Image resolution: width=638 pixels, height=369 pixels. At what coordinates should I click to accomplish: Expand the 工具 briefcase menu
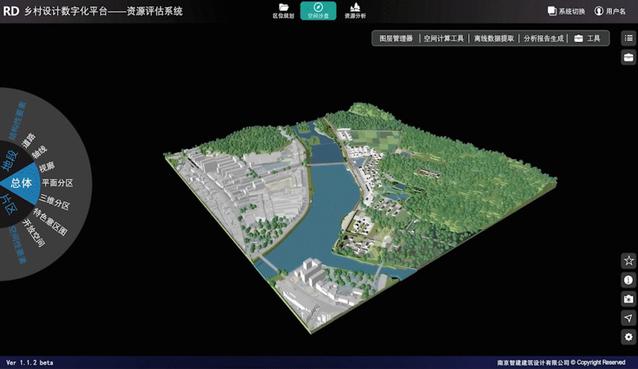point(587,38)
